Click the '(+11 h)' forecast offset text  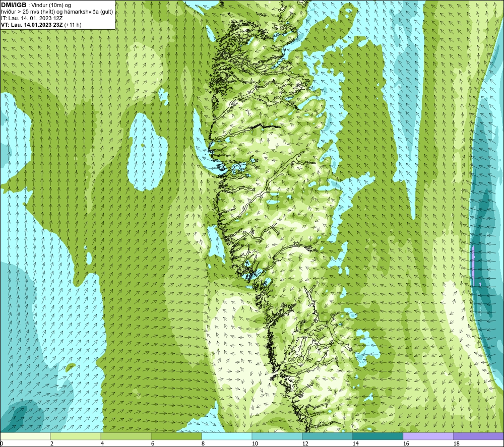73,25
